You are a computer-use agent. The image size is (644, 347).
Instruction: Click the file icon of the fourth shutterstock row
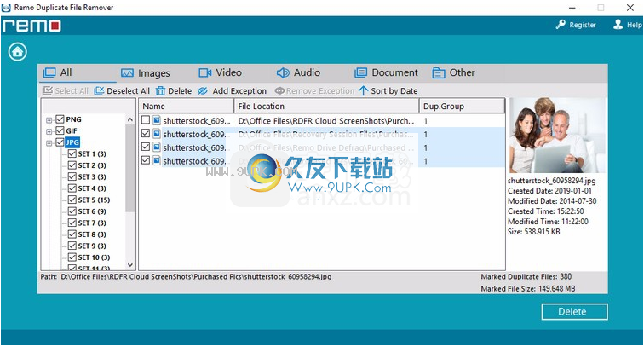click(157, 160)
